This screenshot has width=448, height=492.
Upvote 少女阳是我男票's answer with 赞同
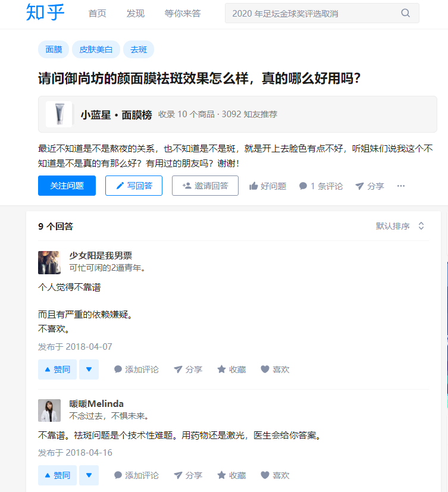[x=57, y=369]
